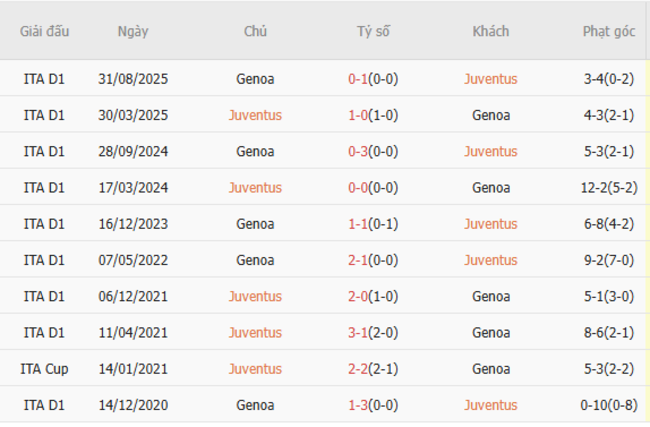Select the 'ITA Cup' league label
This screenshot has height=427, width=650.
[x=44, y=368]
